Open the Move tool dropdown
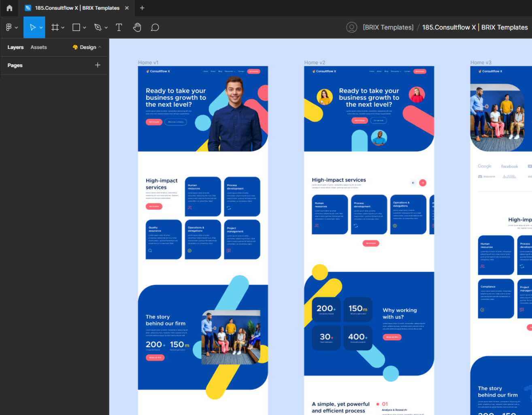This screenshot has width=532, height=415. (40, 27)
